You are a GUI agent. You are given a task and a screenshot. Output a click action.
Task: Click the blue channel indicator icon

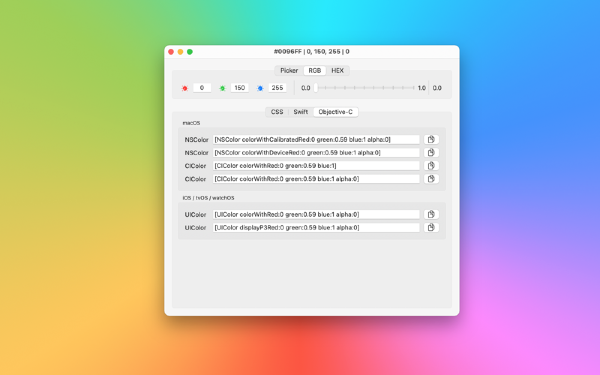pos(260,88)
